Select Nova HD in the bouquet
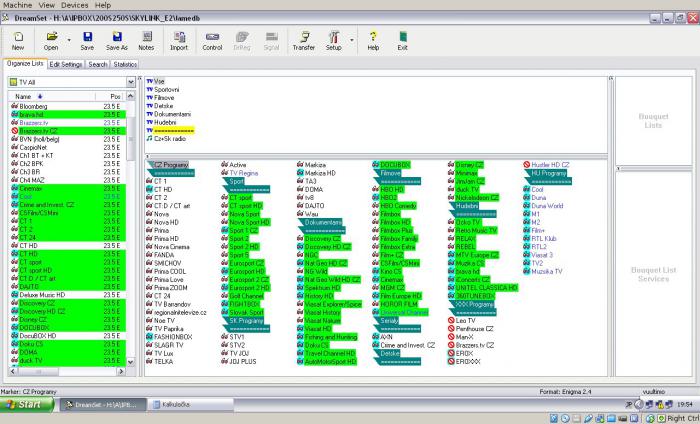This screenshot has height=424, width=700. pyautogui.click(x=162, y=222)
